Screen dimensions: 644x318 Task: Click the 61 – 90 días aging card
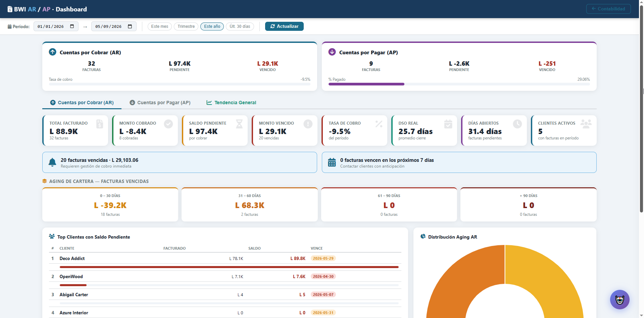[x=389, y=204]
